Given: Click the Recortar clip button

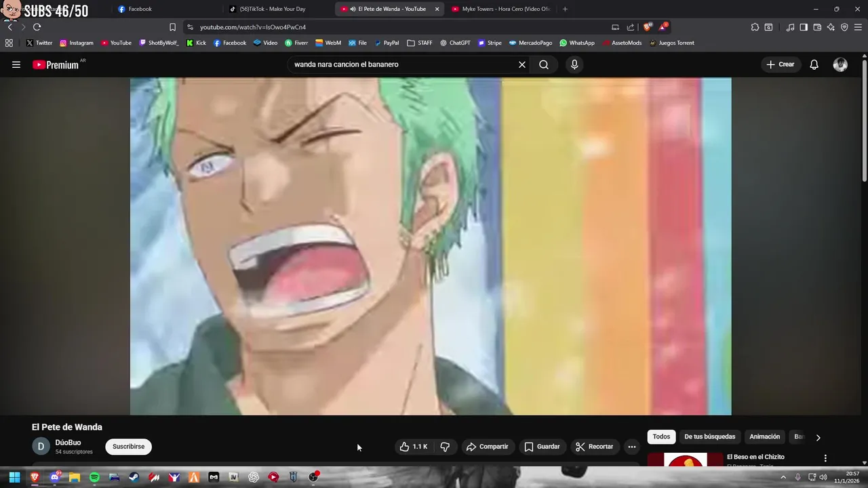Looking at the screenshot, I should coord(594,447).
